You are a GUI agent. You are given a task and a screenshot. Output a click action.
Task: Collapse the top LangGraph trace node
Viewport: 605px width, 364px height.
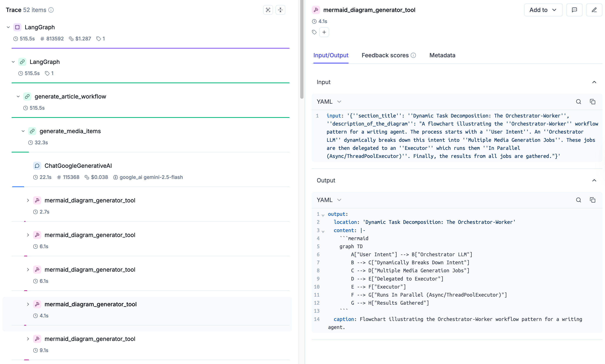click(x=8, y=27)
